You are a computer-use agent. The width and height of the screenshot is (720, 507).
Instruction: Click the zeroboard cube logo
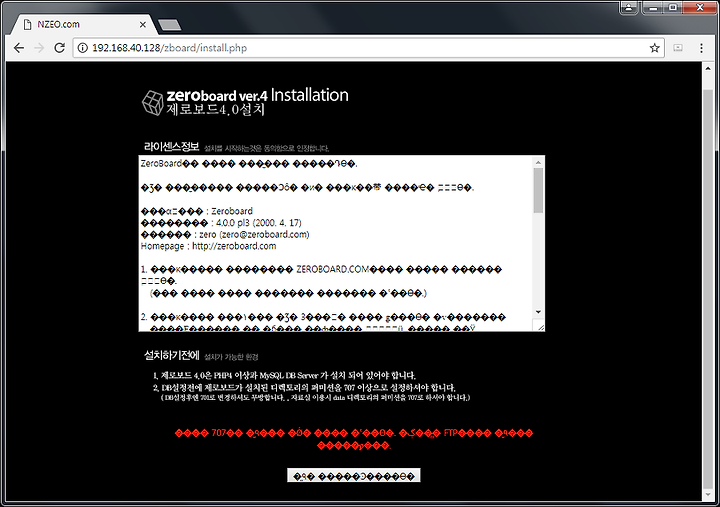coord(152,102)
